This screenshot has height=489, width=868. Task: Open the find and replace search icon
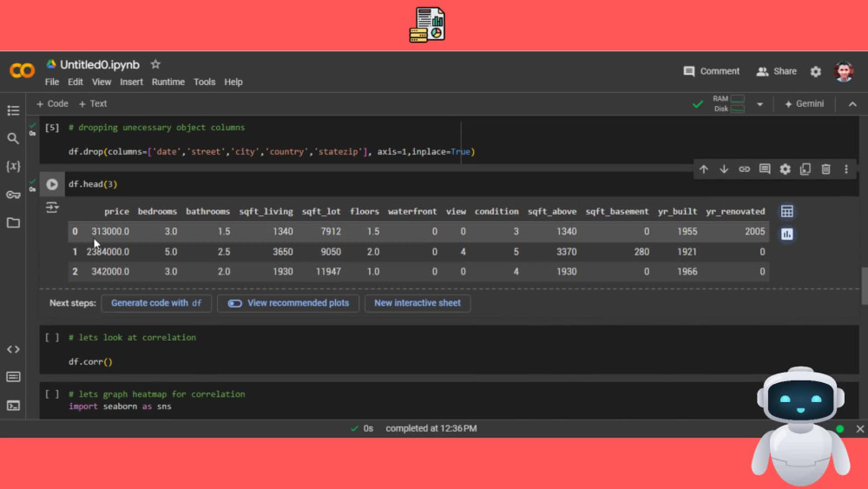click(13, 138)
